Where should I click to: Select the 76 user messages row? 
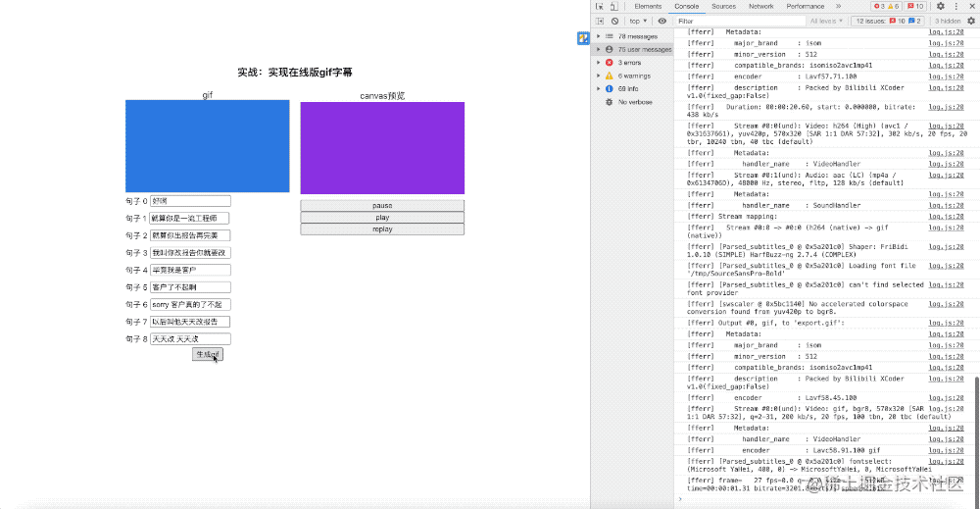coord(631,49)
